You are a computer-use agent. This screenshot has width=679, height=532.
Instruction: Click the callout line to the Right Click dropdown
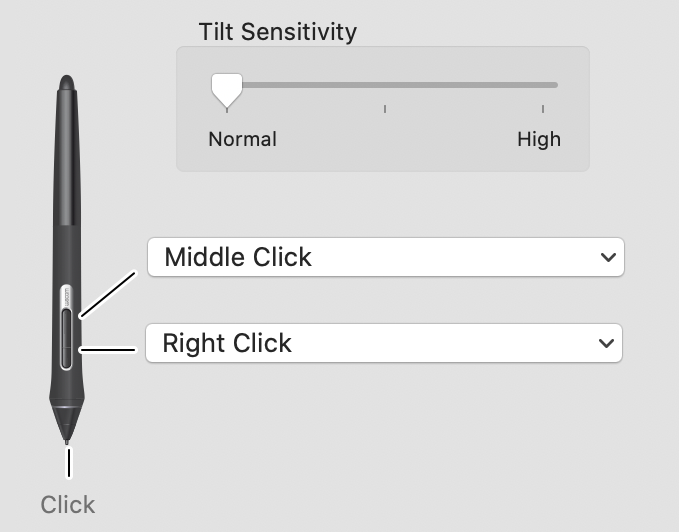[107, 350]
